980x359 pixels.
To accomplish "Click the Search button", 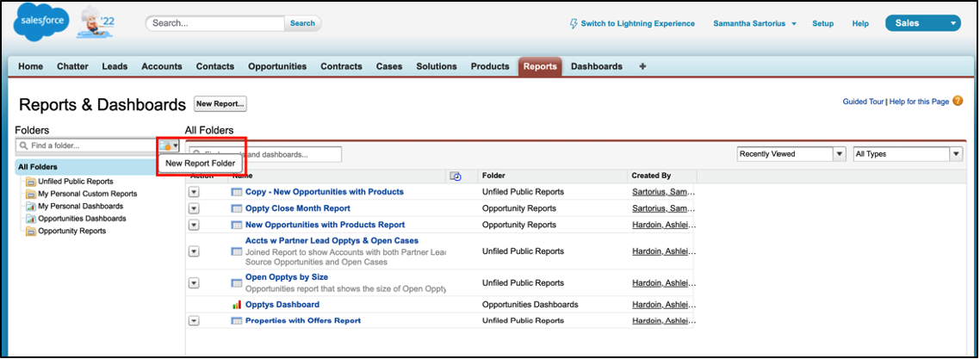I will [302, 23].
